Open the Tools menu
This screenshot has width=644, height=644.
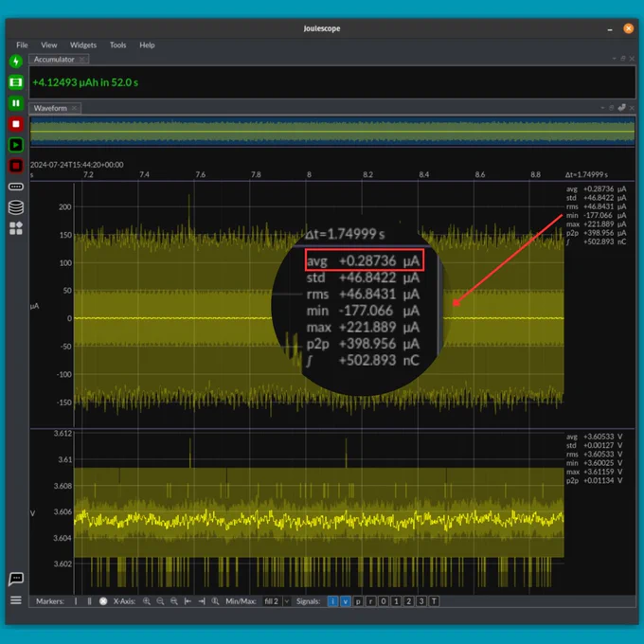click(x=117, y=45)
